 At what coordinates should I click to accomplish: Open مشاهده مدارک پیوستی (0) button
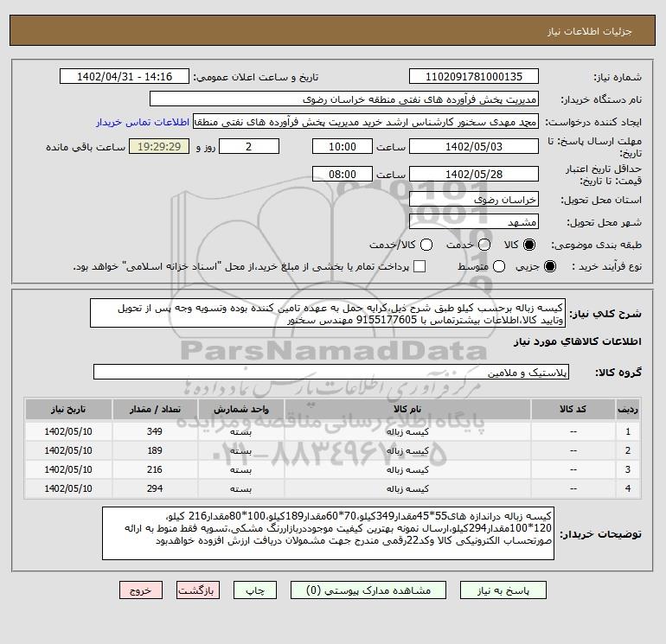368,590
